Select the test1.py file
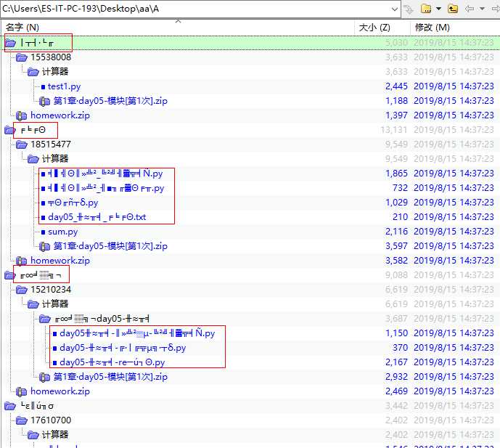 (64, 86)
